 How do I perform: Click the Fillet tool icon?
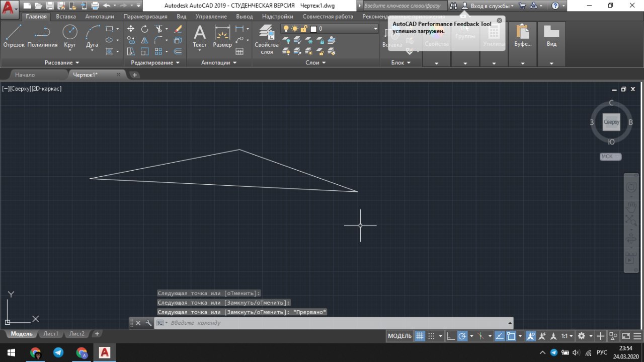pos(159,40)
